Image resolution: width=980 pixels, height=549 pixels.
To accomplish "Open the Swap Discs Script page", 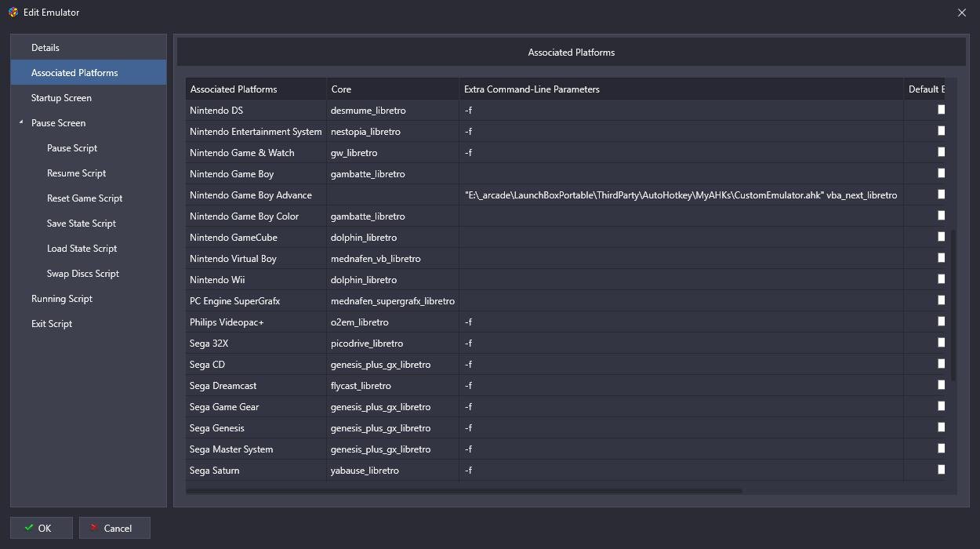I will coord(83,274).
